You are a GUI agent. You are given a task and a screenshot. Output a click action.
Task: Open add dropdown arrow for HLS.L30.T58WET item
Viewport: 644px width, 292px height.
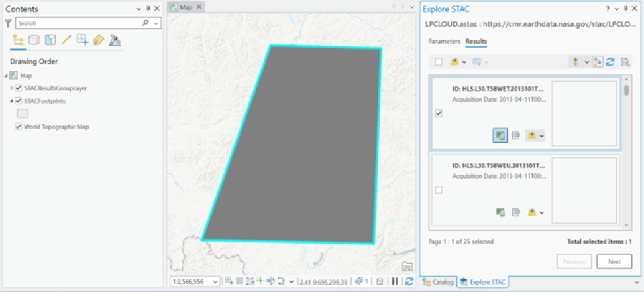point(542,135)
